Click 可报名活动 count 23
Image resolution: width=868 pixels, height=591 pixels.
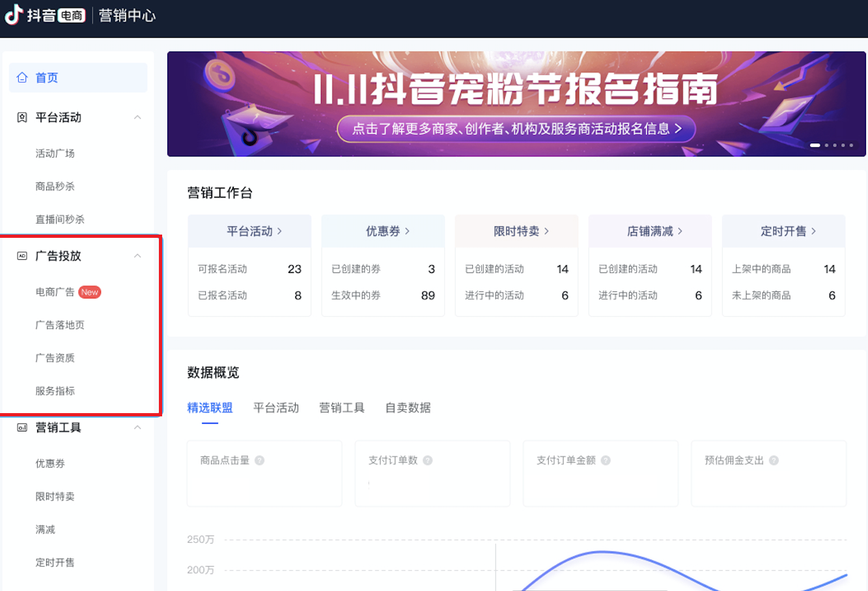pyautogui.click(x=294, y=269)
